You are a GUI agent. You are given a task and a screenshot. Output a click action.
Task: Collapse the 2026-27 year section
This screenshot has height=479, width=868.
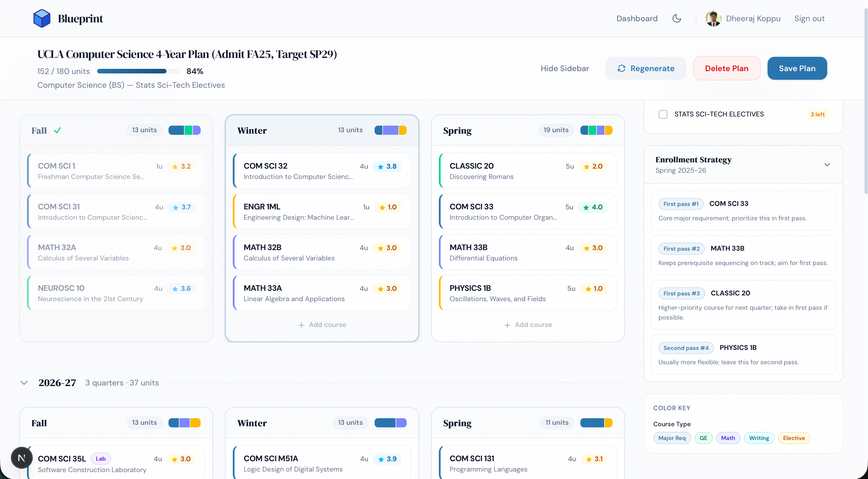click(x=24, y=383)
